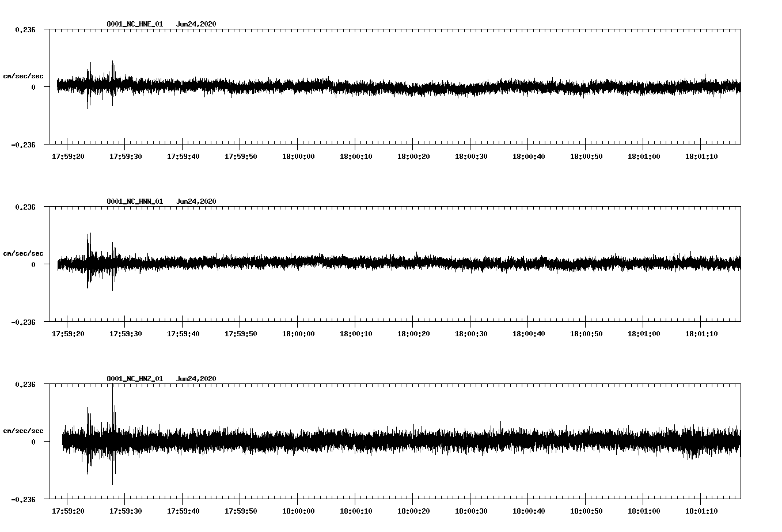Click the 18:00:50 time label under HNZ
Viewport: 782px width, 532px height.
pyautogui.click(x=586, y=511)
